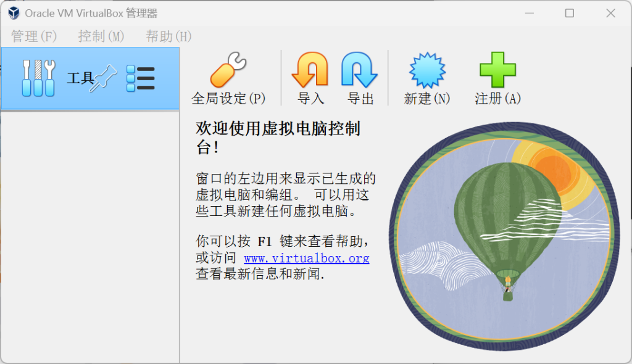Select the screwdriver and wrench tools icon
The height and width of the screenshot is (364, 632).
point(38,78)
